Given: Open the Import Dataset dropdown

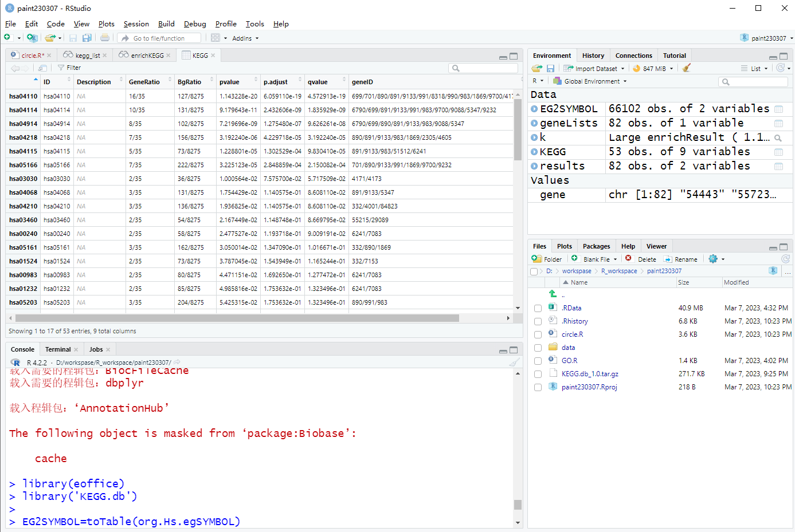Looking at the screenshot, I should (594, 68).
